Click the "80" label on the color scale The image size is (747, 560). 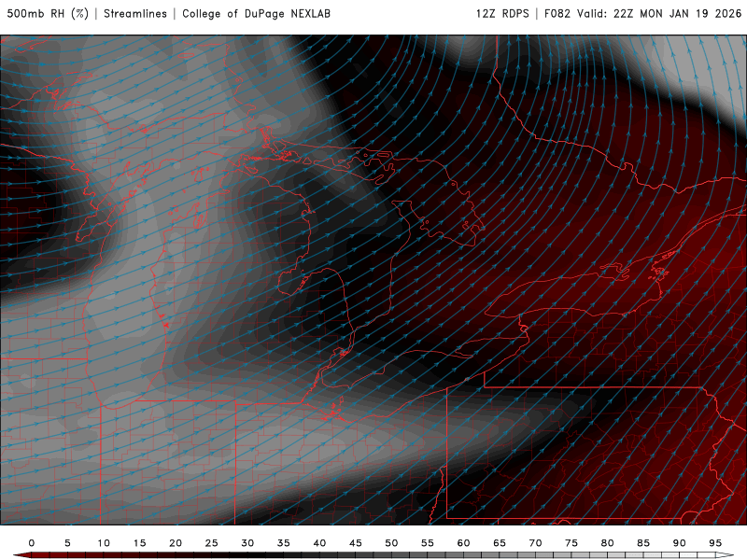click(608, 543)
